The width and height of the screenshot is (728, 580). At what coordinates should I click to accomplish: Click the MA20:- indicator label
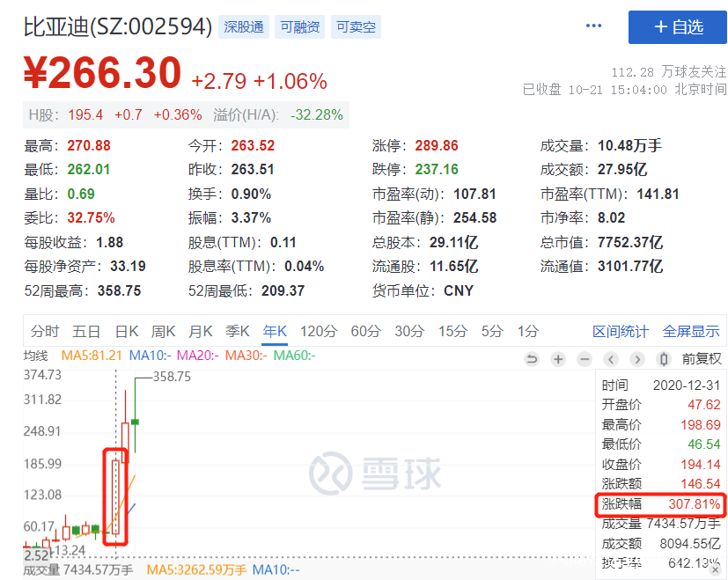click(x=198, y=356)
